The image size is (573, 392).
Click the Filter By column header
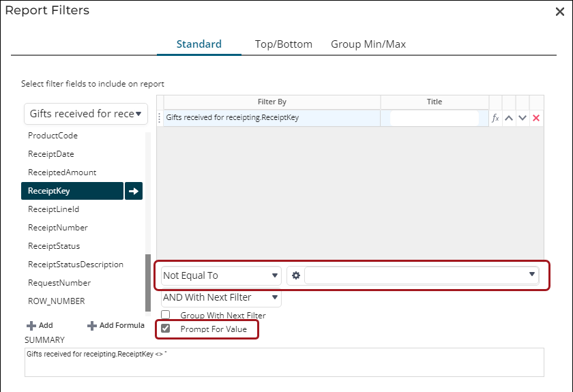(272, 102)
